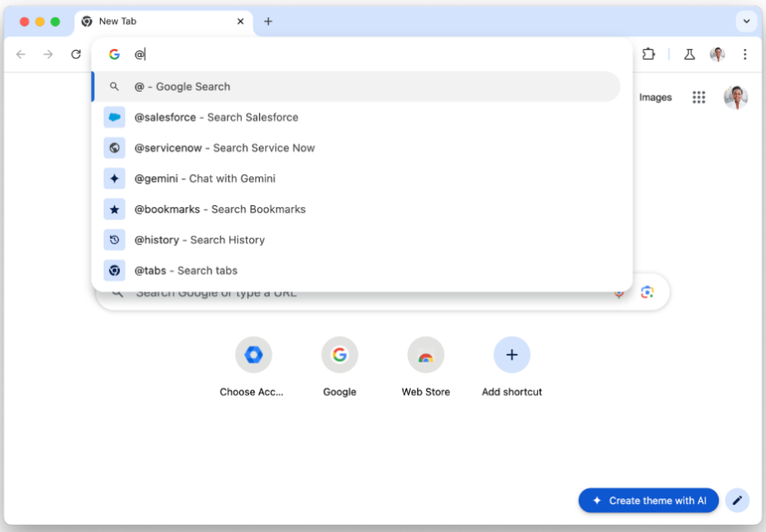Reload the page with the refresh icon
Viewport: 766px width, 532px height.
75,54
